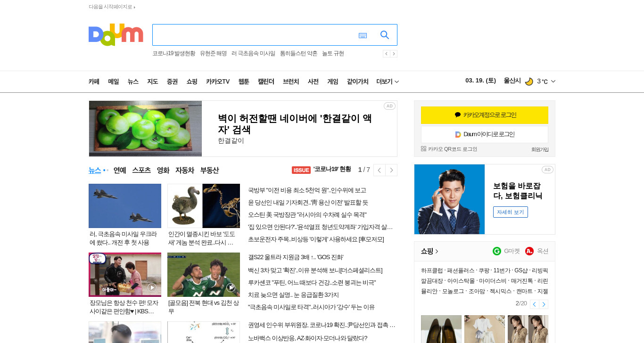Click the 03. 19. (토) date
Screen dimensions: 644x343
coord(480,81)
